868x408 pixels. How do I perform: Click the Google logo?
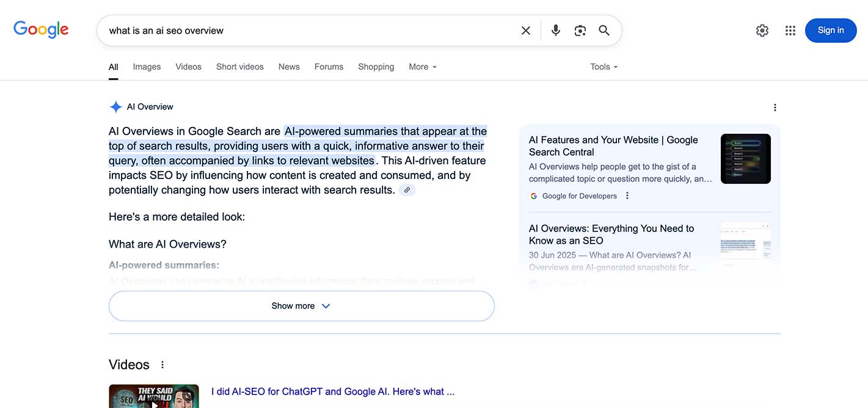[41, 29]
